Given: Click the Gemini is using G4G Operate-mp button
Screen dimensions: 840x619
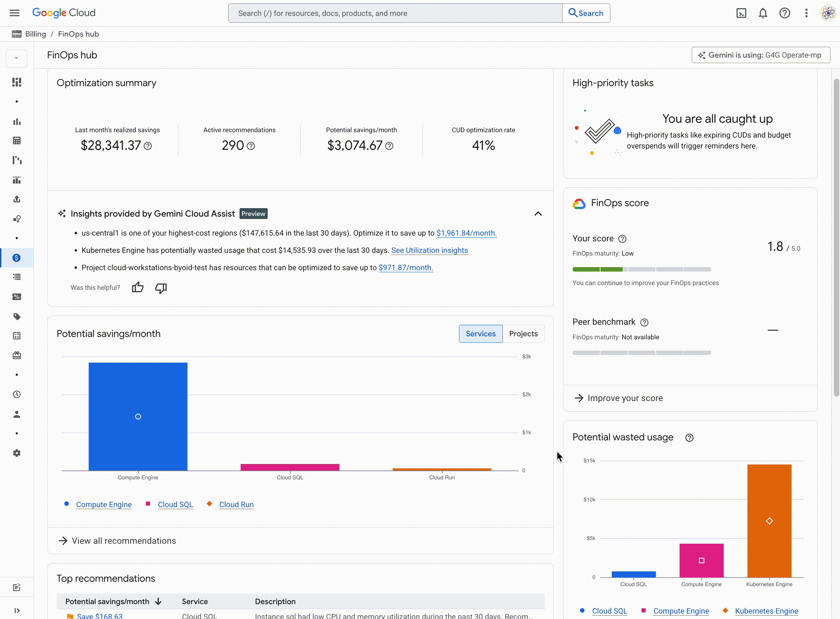Looking at the screenshot, I should pos(761,55).
